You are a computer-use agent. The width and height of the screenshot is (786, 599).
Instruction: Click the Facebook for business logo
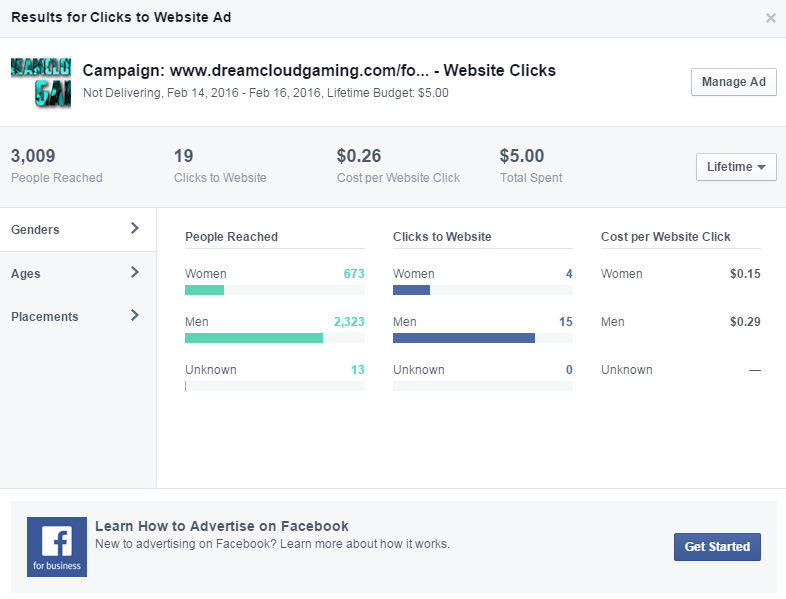pyautogui.click(x=57, y=547)
